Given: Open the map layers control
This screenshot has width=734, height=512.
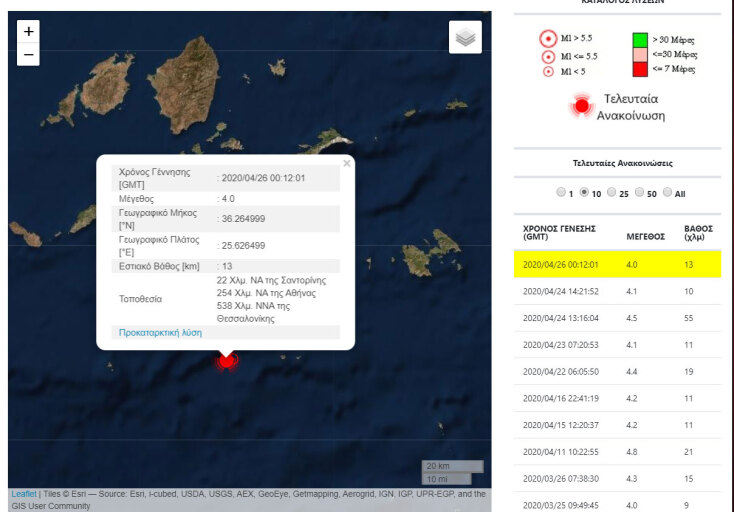Looking at the screenshot, I should pyautogui.click(x=465, y=38).
